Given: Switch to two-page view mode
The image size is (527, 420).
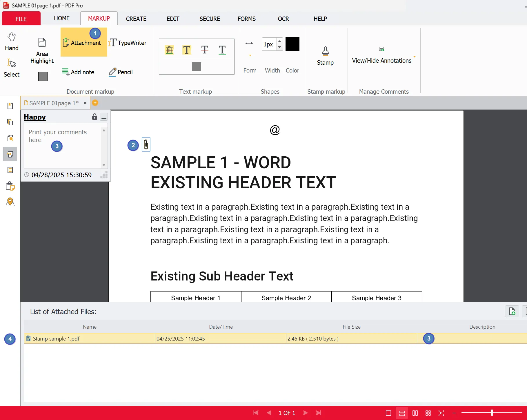Looking at the screenshot, I should (415, 413).
